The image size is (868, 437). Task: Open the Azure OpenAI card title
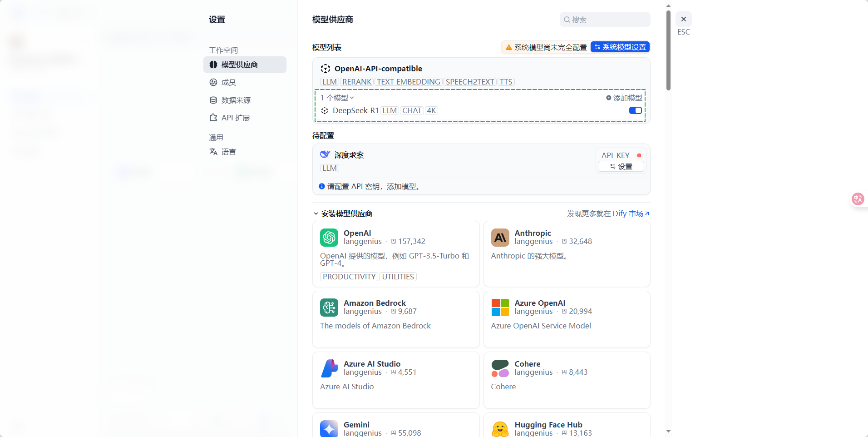pyautogui.click(x=540, y=303)
